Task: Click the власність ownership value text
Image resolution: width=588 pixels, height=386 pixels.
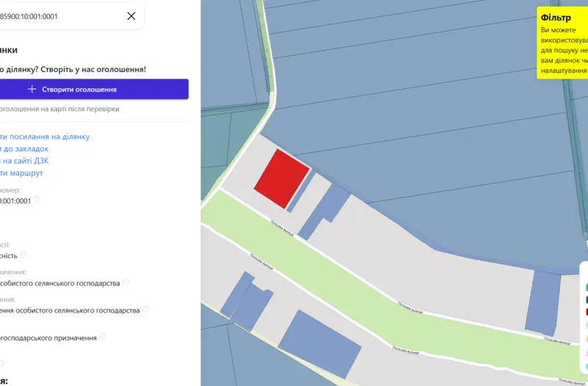Action: click(x=9, y=256)
